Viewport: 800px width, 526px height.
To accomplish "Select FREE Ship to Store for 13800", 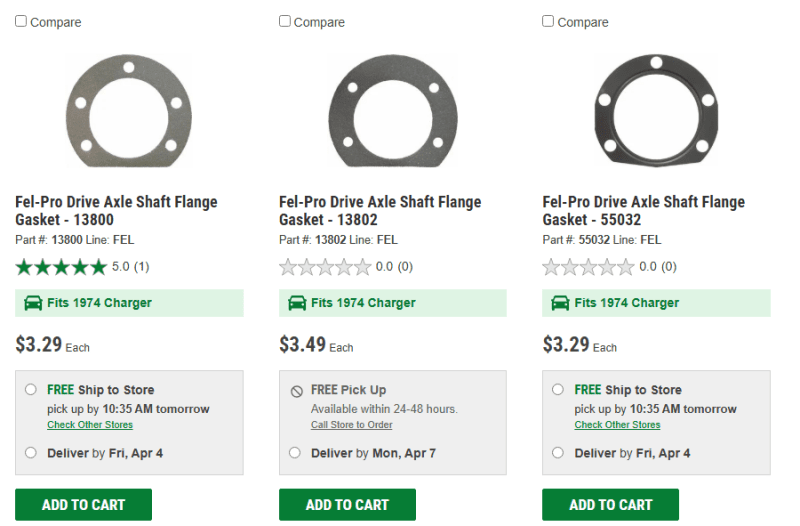I will point(31,390).
